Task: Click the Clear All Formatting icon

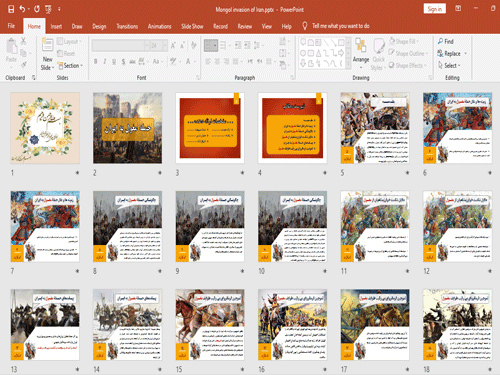Action: (x=194, y=46)
